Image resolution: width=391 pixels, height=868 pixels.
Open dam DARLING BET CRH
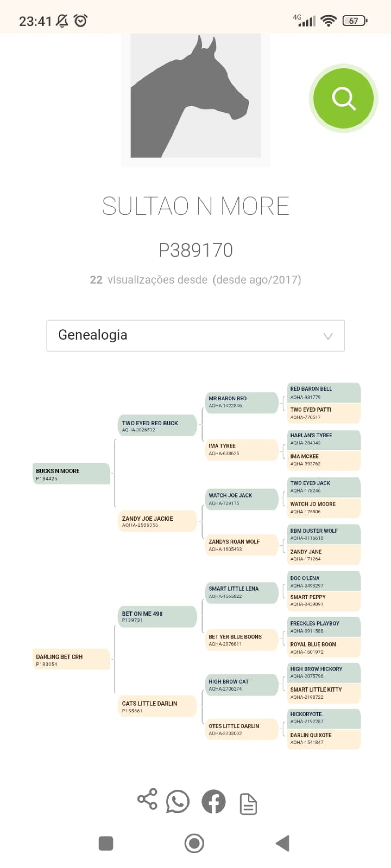[x=71, y=660]
